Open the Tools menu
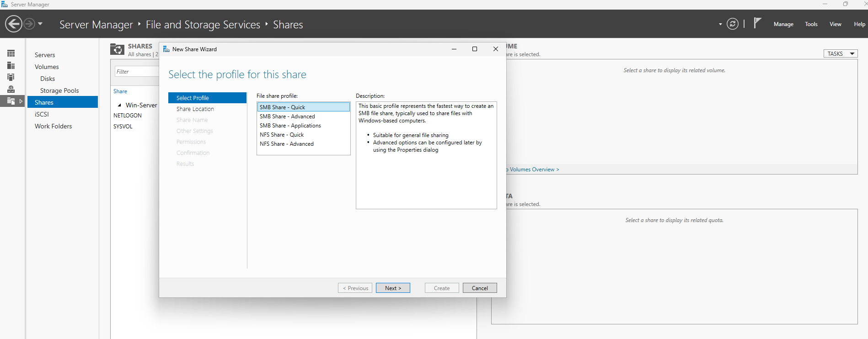Screen dimensions: 868x339 [x=811, y=24]
